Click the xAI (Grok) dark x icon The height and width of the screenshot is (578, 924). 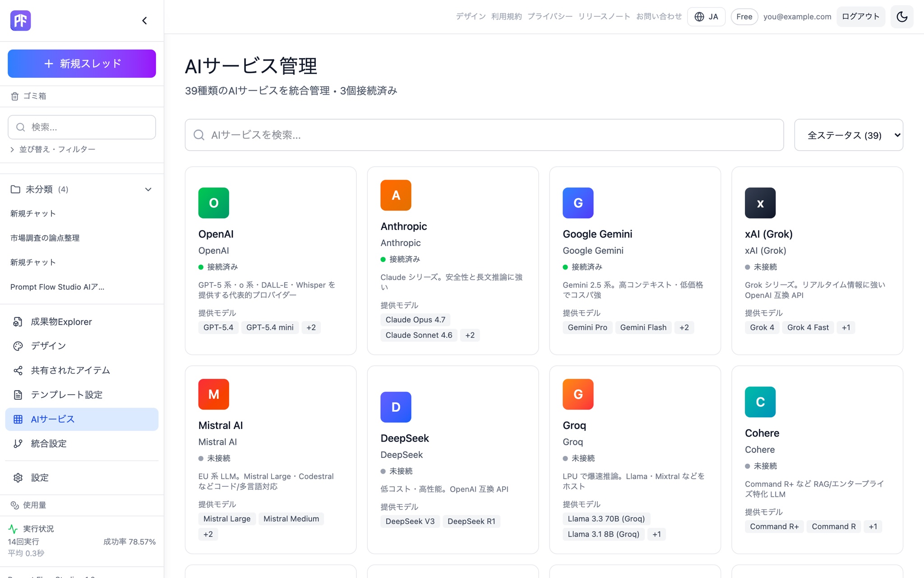(760, 203)
